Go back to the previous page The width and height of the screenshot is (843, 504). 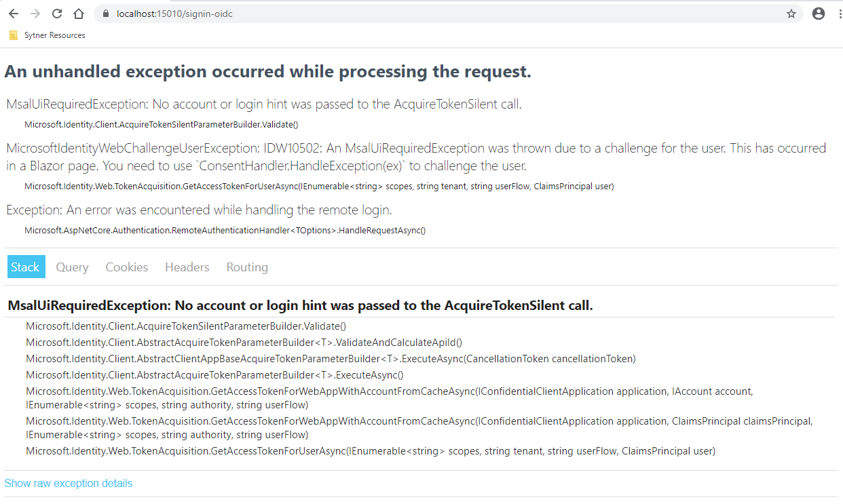tap(14, 14)
